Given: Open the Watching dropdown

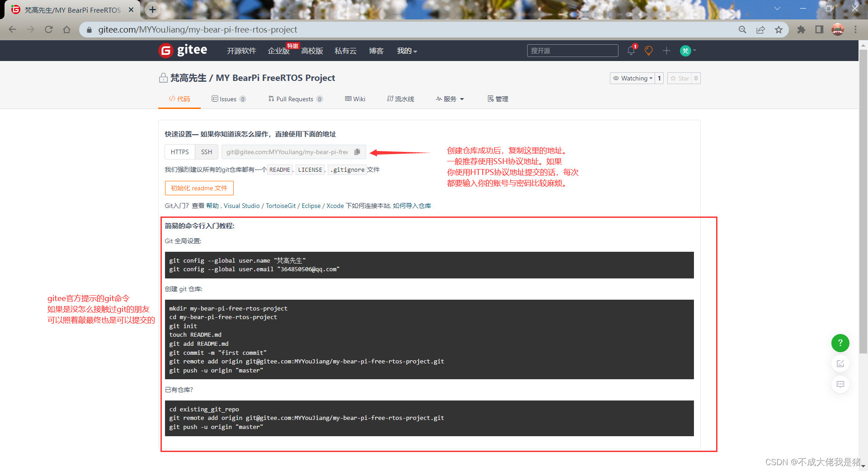Looking at the screenshot, I should [632, 78].
